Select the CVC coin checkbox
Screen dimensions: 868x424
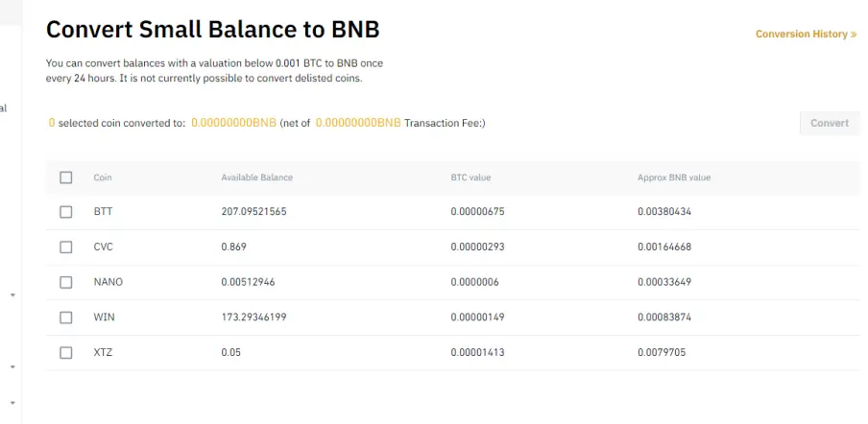(66, 247)
